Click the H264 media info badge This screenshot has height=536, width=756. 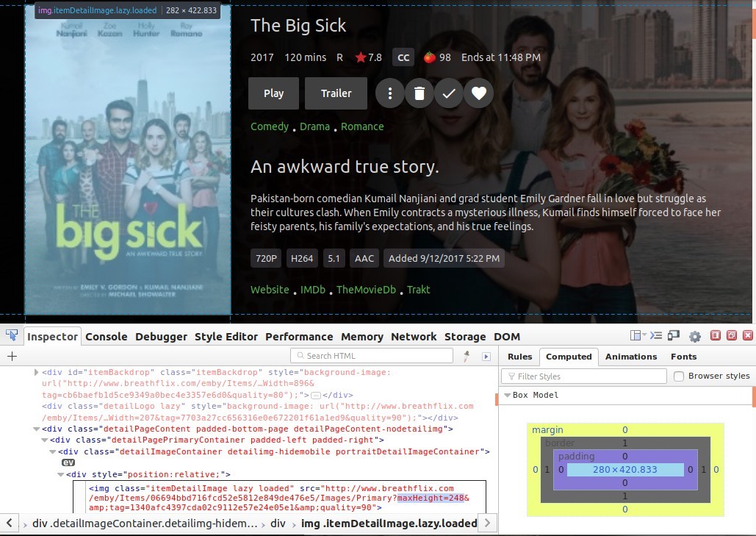(302, 259)
